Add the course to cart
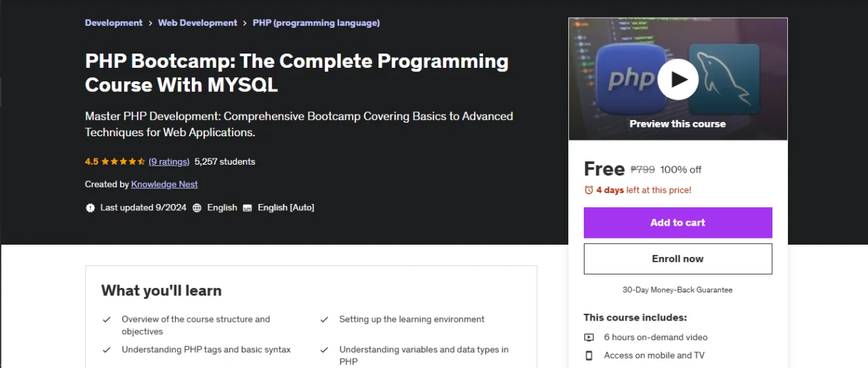 677,223
